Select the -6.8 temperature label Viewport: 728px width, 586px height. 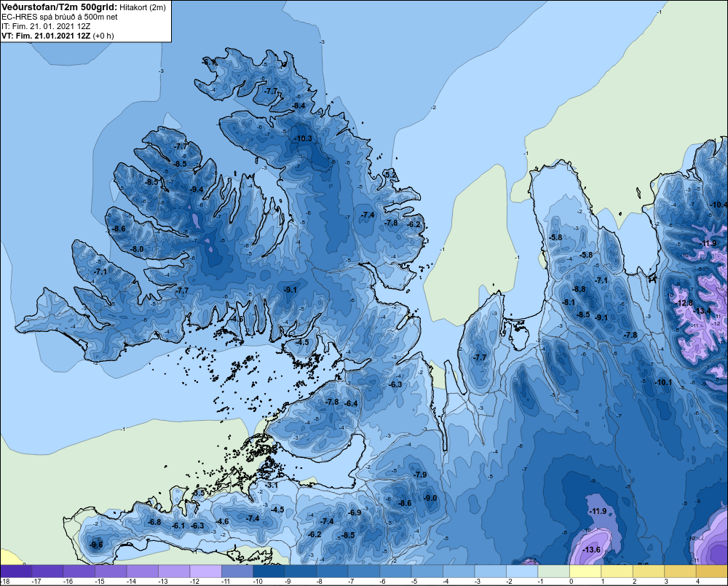(154, 522)
